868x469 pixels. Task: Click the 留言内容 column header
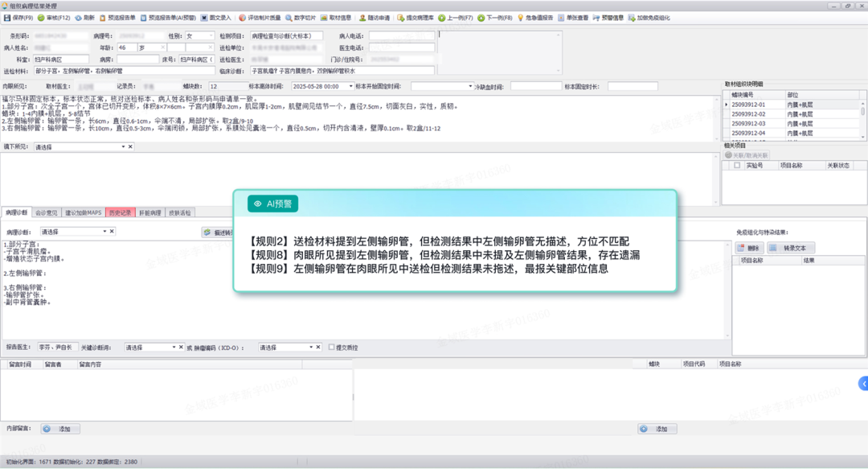(x=188, y=364)
